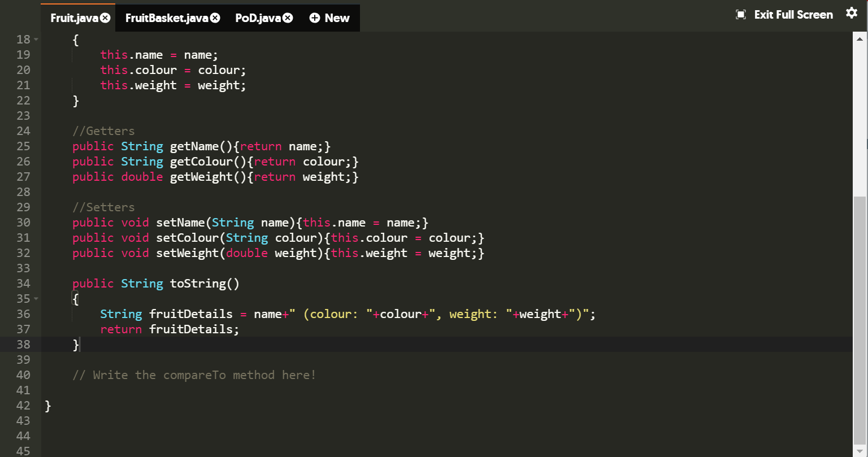
Task: Click line number 25 in the gutter
Action: (x=23, y=146)
